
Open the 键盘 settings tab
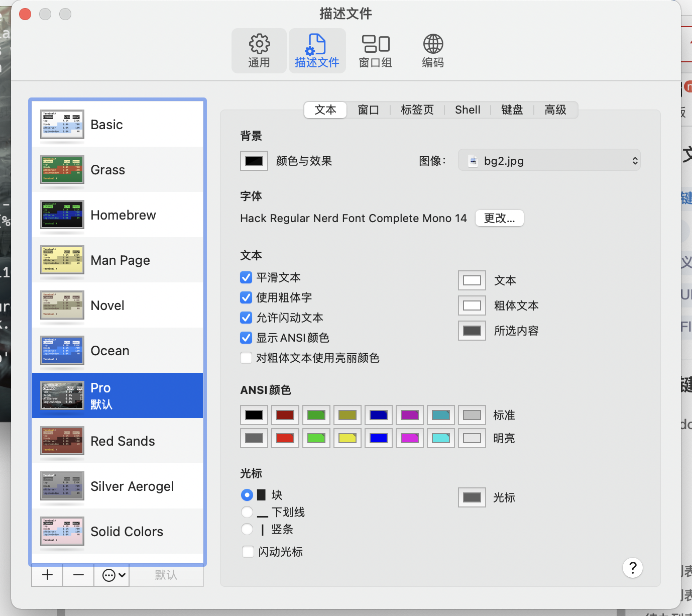[512, 110]
